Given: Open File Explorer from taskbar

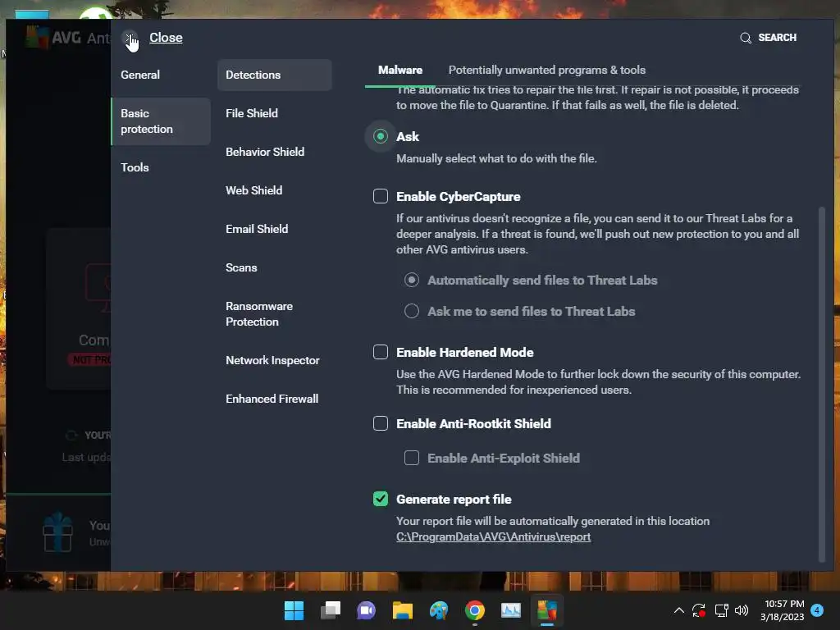Looking at the screenshot, I should [402, 610].
